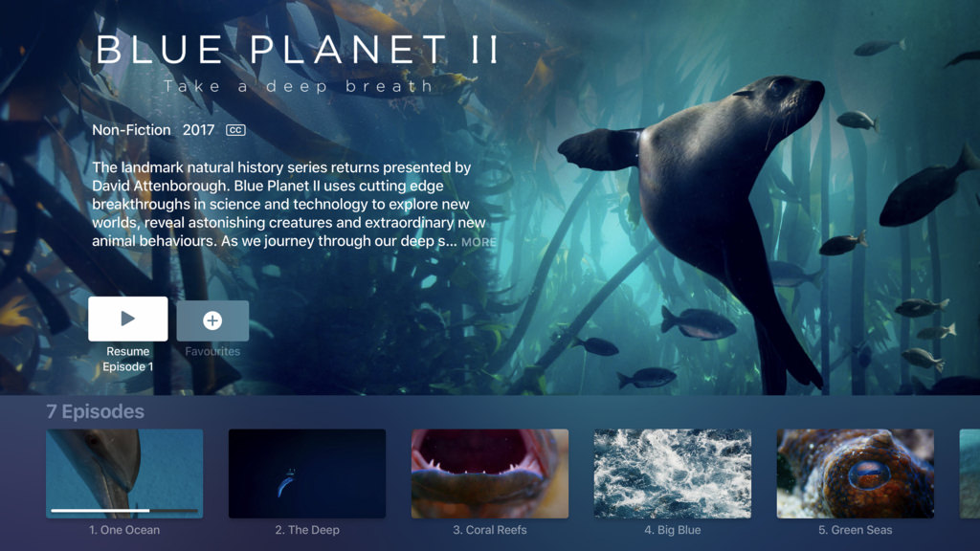Open the closed captions CC badge

tap(235, 130)
